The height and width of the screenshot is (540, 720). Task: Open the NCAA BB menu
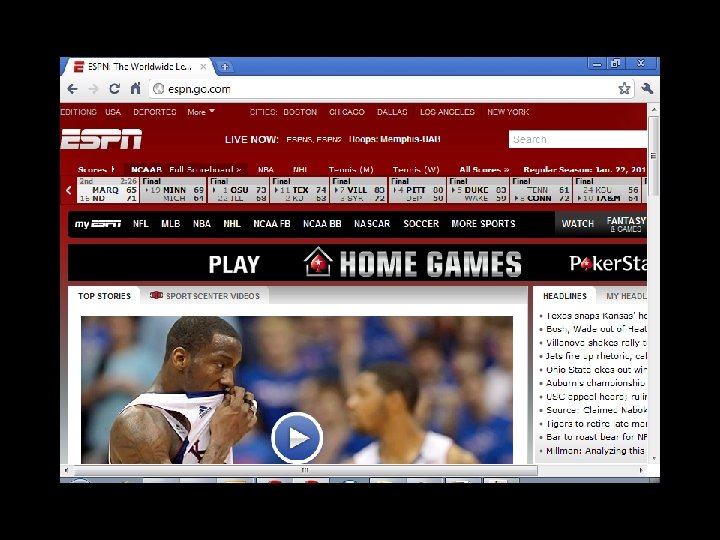[322, 224]
